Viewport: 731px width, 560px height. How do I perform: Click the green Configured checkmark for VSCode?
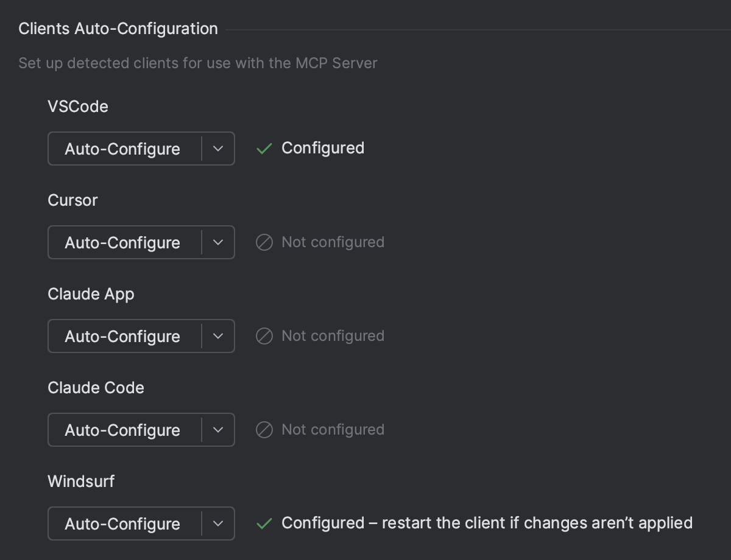coord(264,148)
